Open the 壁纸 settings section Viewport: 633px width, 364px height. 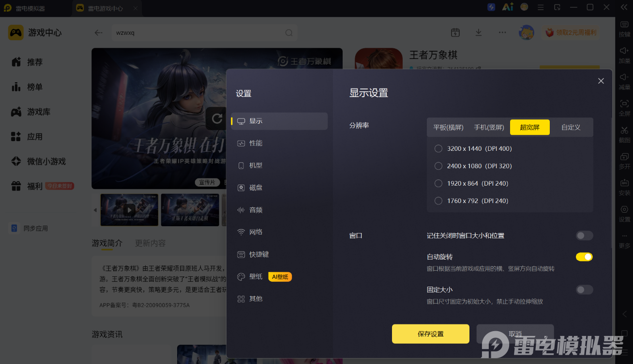click(x=280, y=277)
